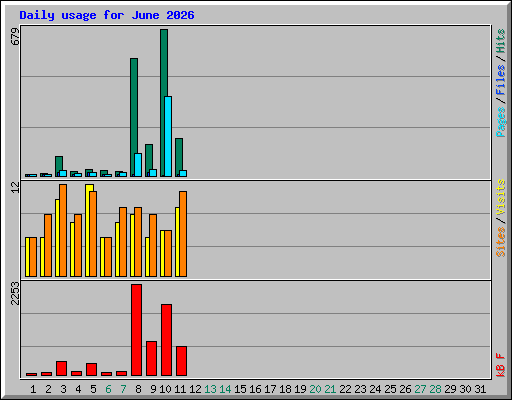This screenshot has height=400, width=512.
Task: Select the yellow Visits bar for day 5
Action: coord(89,230)
